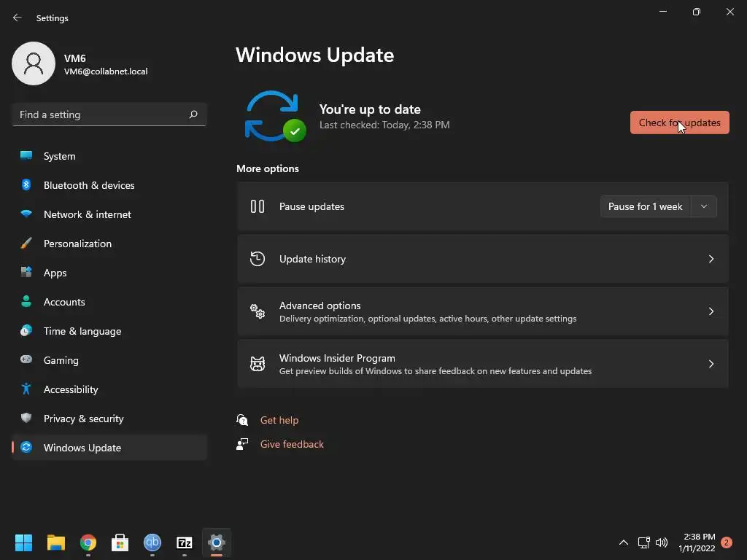Click the More options heading
The image size is (747, 560).
(268, 168)
